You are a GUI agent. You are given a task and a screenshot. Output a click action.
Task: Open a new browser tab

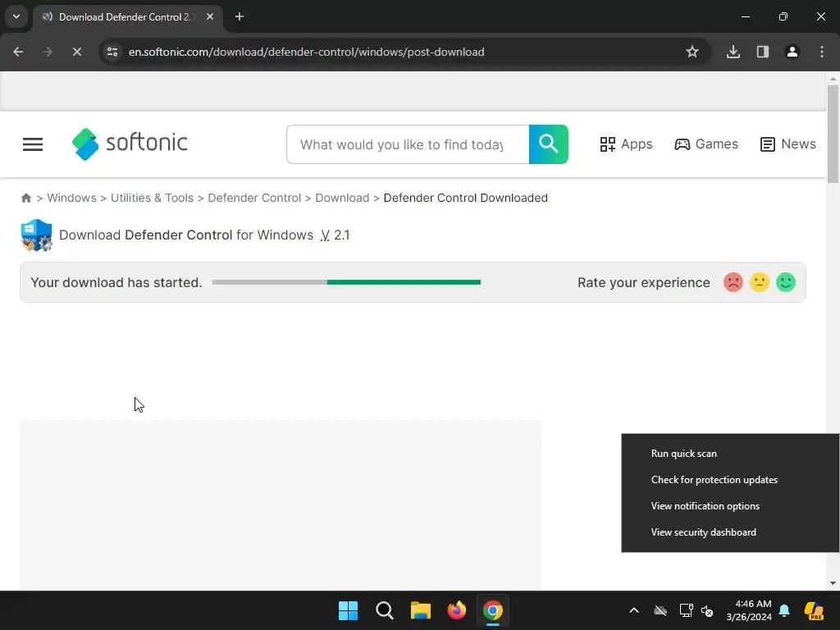pyautogui.click(x=240, y=16)
